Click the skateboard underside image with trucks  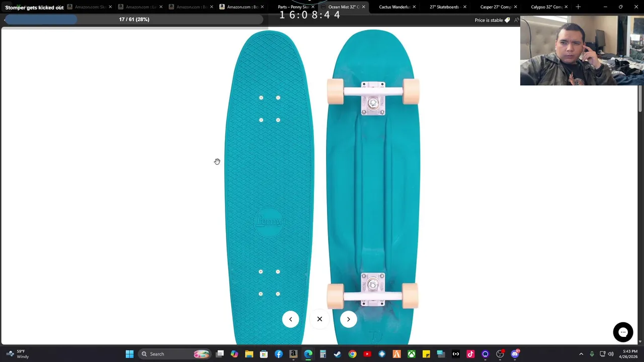373,187
